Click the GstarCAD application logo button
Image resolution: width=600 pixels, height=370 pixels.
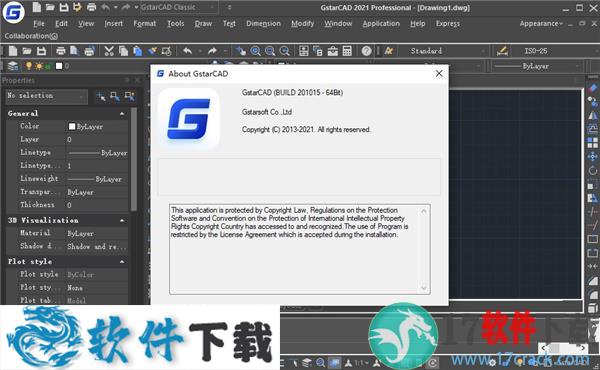pyautogui.click(x=13, y=12)
